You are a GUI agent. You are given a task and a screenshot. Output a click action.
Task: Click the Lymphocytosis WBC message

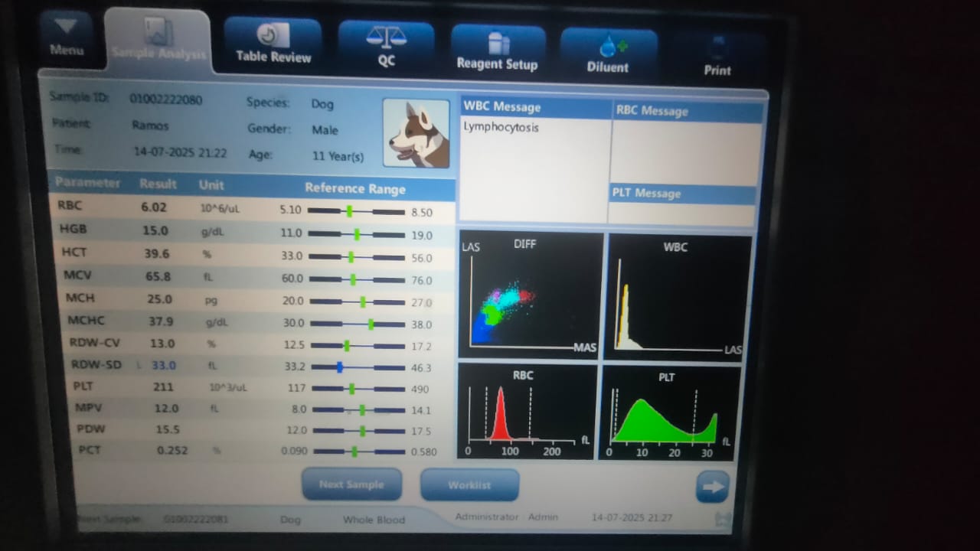tap(501, 128)
